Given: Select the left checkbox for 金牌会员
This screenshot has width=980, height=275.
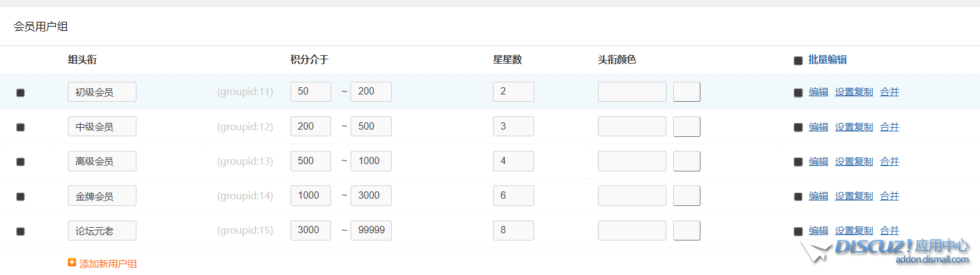Looking at the screenshot, I should click(x=21, y=197).
